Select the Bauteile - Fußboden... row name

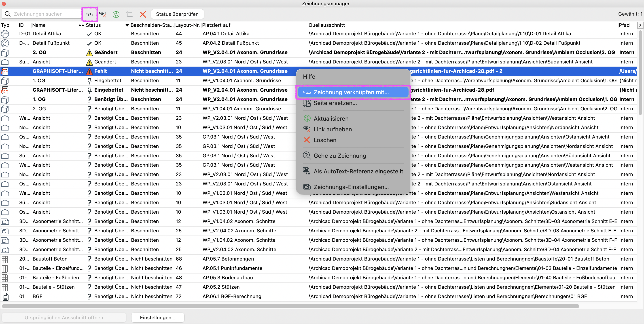click(x=57, y=278)
